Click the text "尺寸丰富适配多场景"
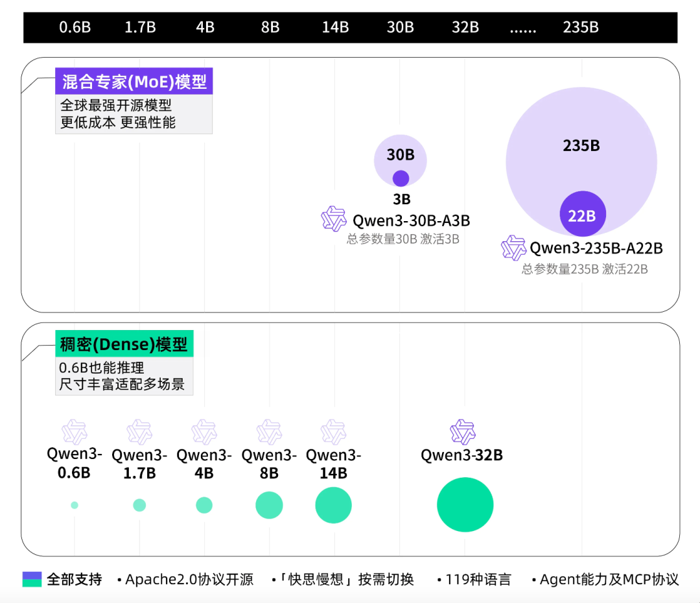Viewport: 700px width, 603px height. click(122, 384)
